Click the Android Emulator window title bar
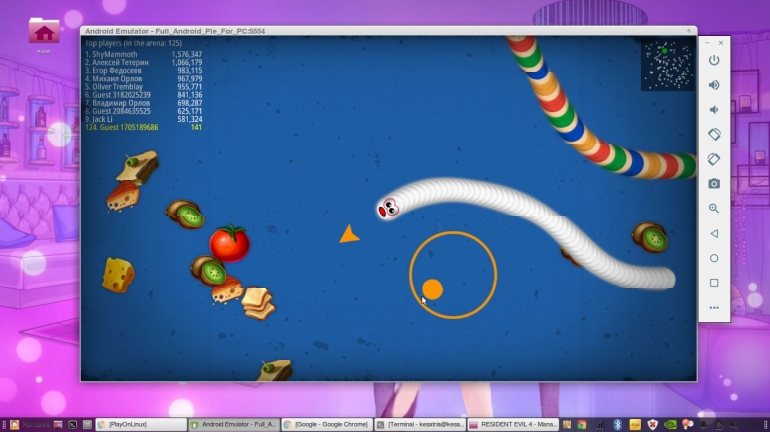 (388, 31)
